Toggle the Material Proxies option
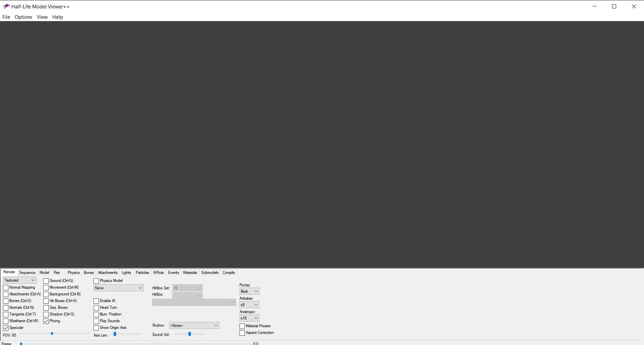This screenshot has height=345, width=644. [242, 326]
